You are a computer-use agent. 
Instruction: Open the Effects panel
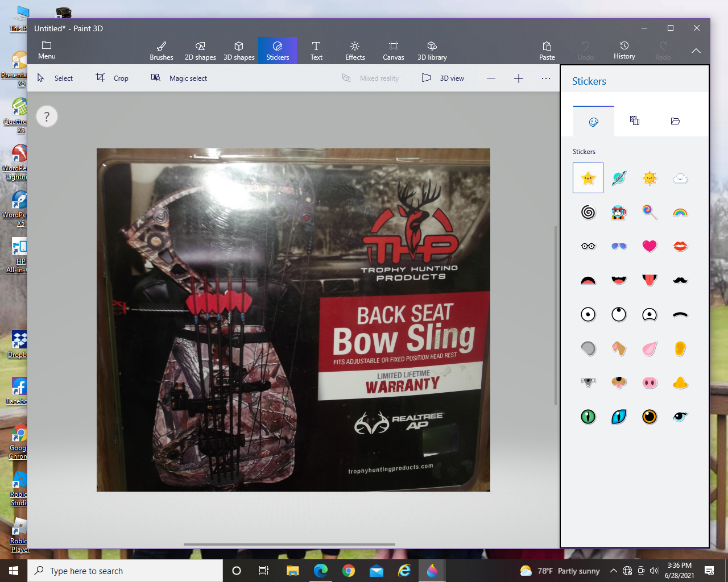tap(355, 51)
